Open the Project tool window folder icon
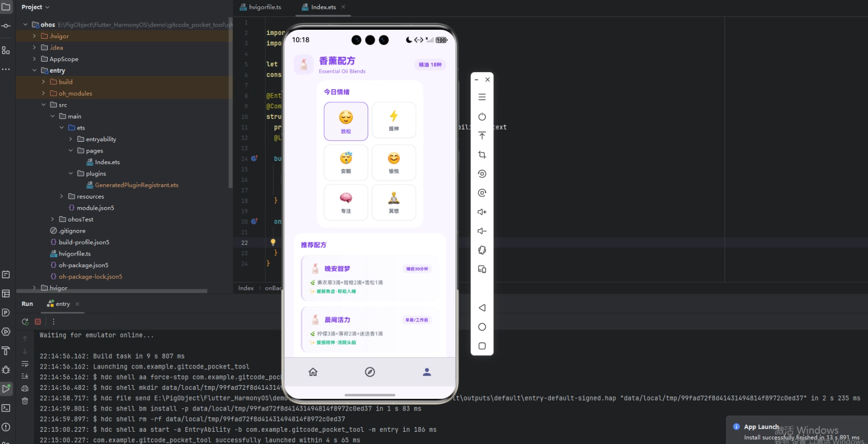868x444 pixels. tap(6, 7)
